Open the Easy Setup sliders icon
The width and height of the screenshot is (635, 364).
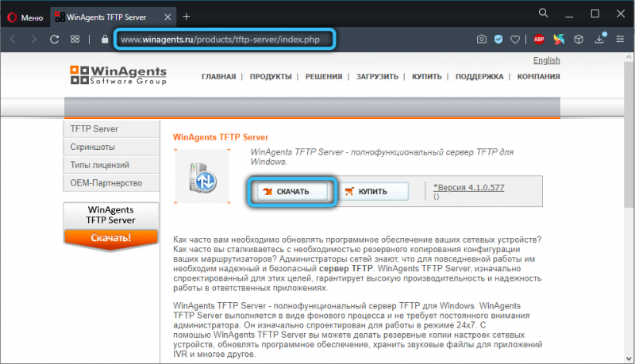[x=620, y=39]
